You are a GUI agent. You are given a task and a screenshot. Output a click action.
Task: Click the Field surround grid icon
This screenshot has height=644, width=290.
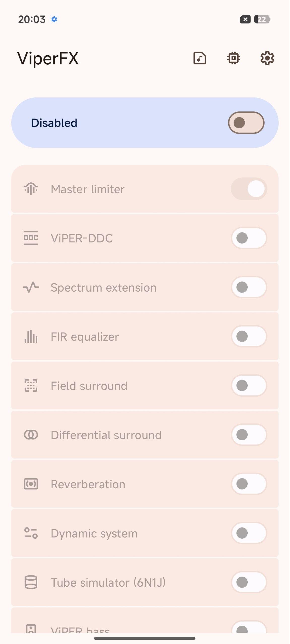click(x=31, y=386)
